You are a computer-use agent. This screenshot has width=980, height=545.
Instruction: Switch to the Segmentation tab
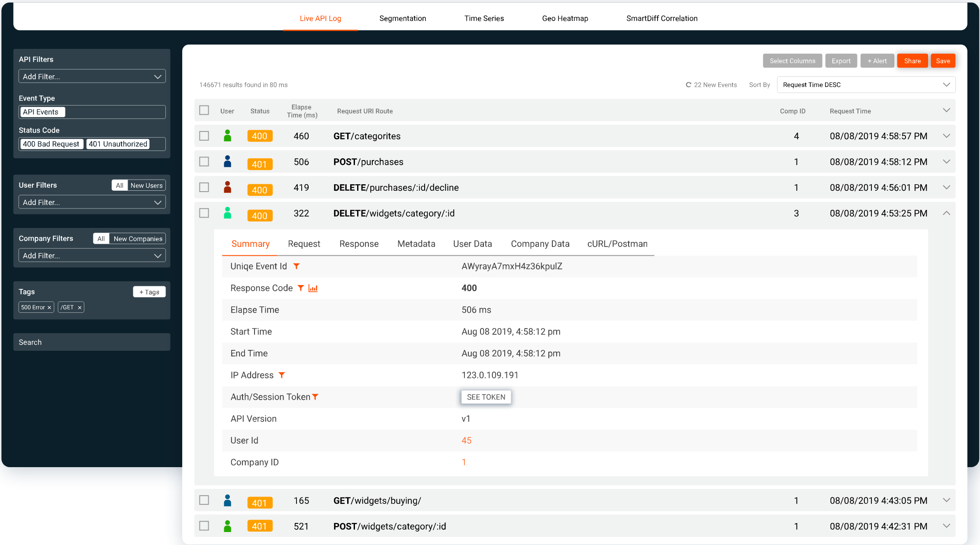coord(403,18)
